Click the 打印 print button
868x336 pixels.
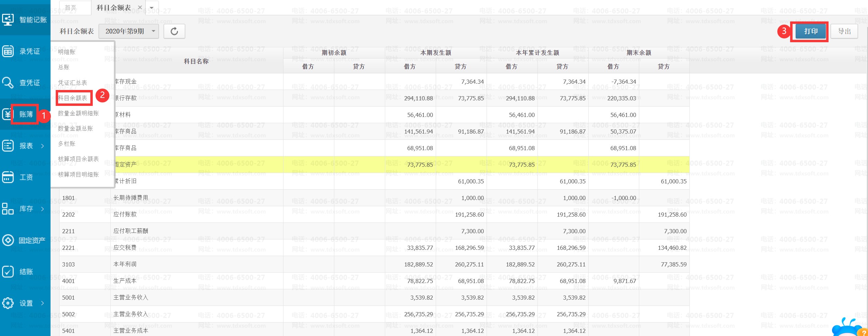(811, 31)
